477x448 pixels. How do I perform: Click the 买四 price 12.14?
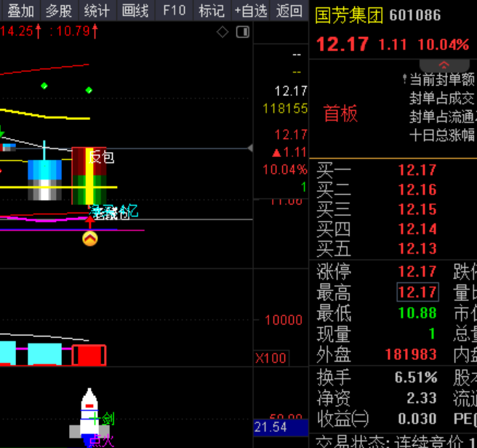tap(417, 229)
